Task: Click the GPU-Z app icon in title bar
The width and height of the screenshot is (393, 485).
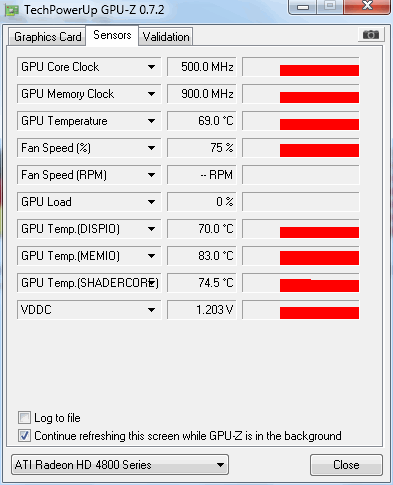Action: point(12,11)
